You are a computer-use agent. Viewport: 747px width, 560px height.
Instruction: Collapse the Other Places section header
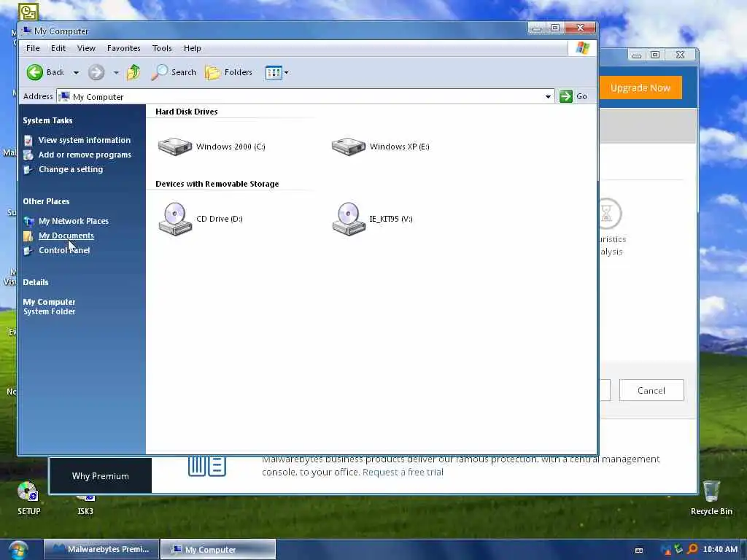(x=46, y=201)
